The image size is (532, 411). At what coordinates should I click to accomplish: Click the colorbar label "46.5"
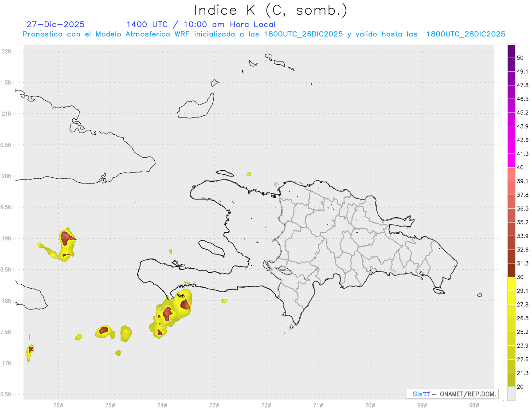523,99
